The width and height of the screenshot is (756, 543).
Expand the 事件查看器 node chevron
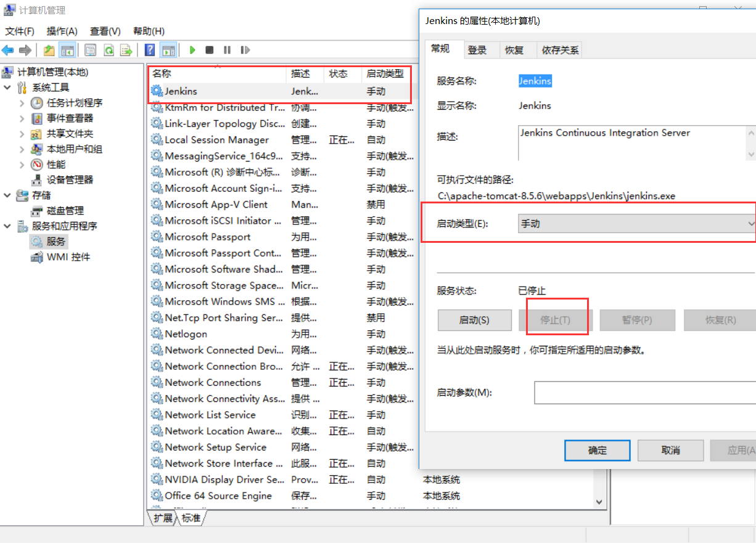tap(22, 118)
